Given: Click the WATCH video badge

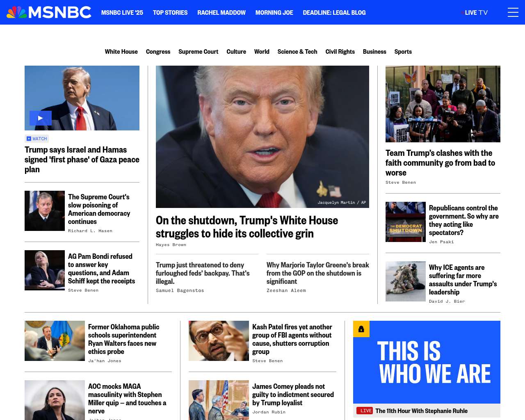Looking at the screenshot, I should [37, 139].
